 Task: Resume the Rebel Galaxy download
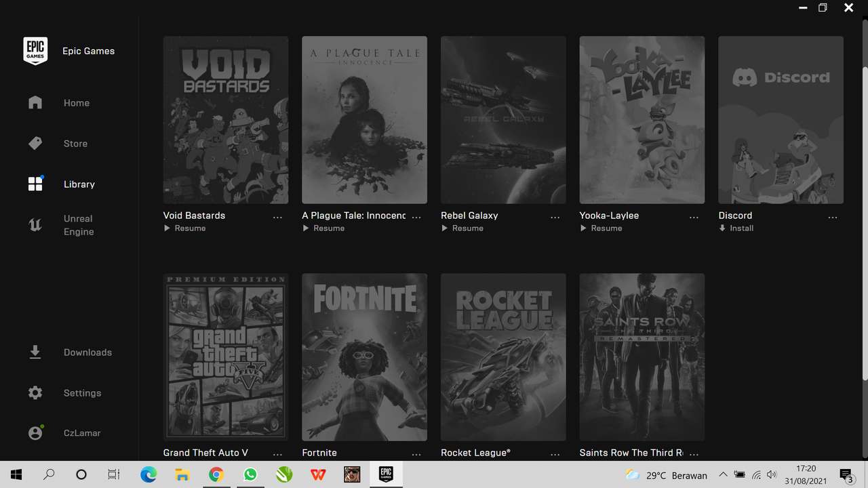462,228
